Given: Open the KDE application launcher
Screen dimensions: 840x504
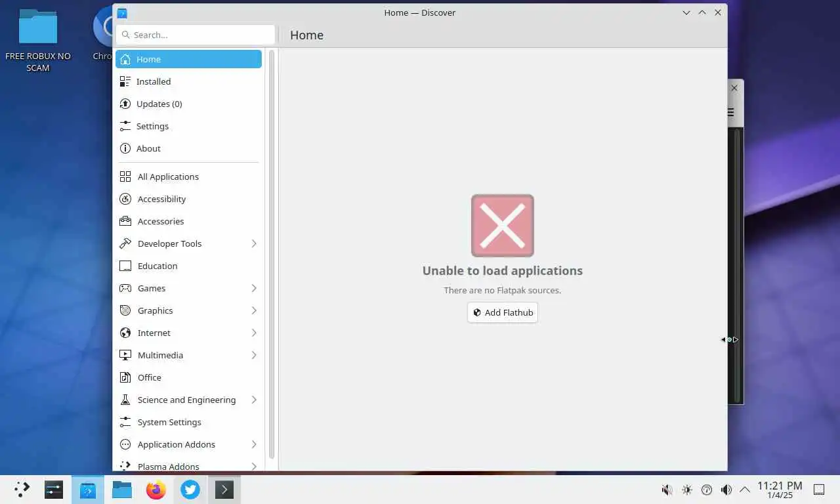Looking at the screenshot, I should pos(22,489).
